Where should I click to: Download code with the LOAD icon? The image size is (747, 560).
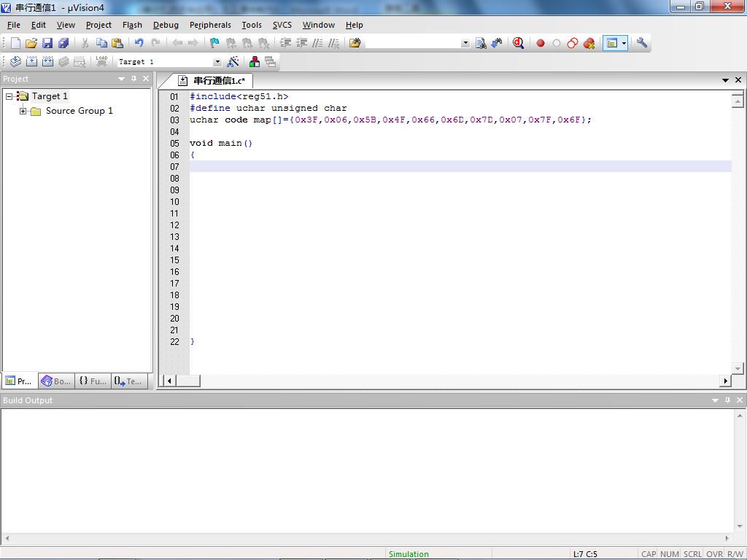pyautogui.click(x=101, y=61)
